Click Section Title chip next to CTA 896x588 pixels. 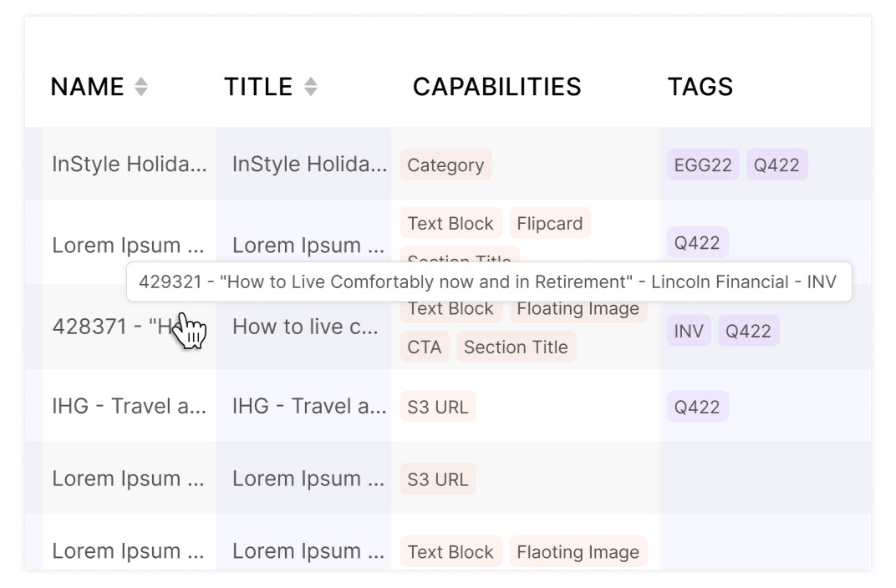tap(516, 347)
